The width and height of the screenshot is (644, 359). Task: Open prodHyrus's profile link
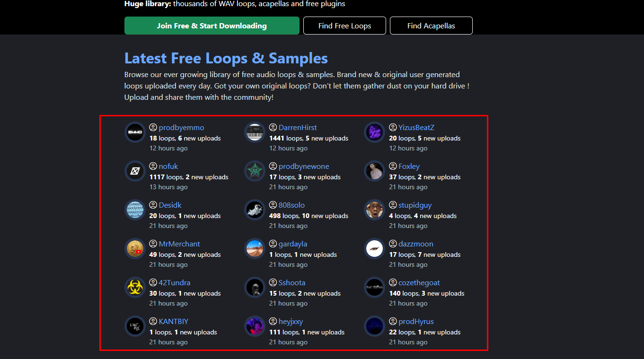416,321
